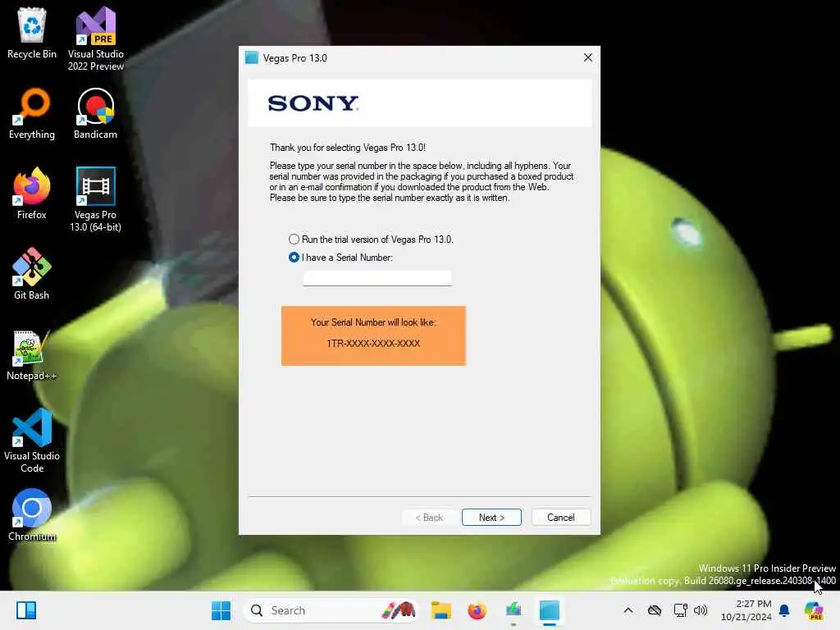Close the Vegas Pro 13.0 dialog
840x630 pixels.
[x=587, y=57]
